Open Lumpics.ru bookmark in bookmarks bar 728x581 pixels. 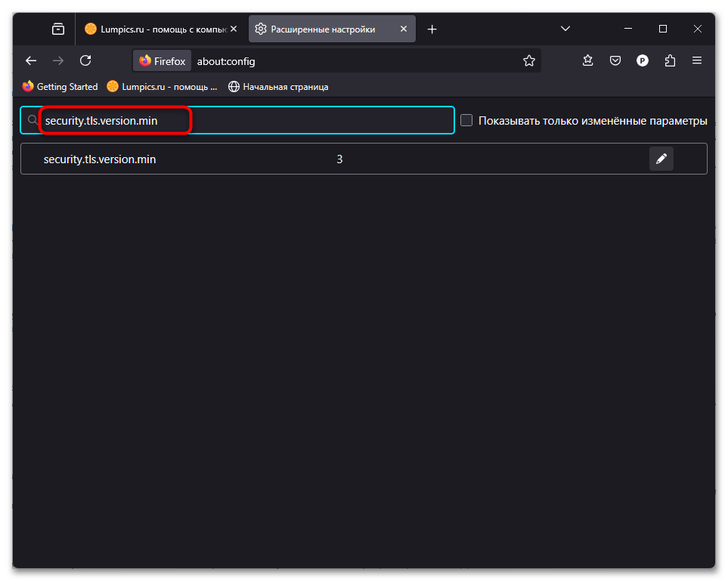coord(162,87)
